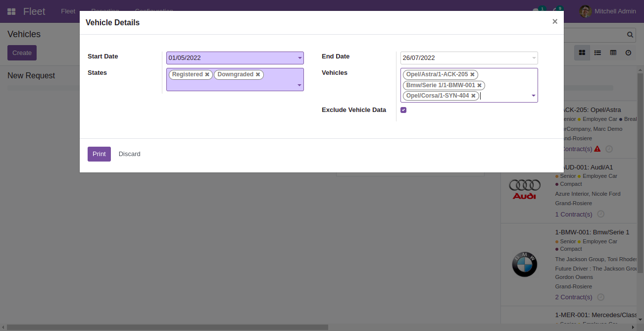The width and height of the screenshot is (644, 331).
Task: Click the Exclude Vehicle Data label
Action: point(354,110)
